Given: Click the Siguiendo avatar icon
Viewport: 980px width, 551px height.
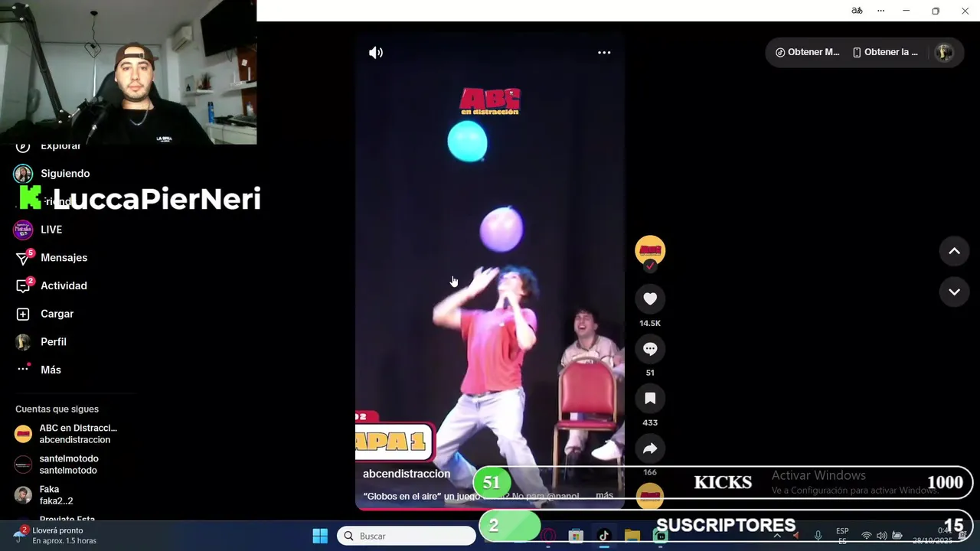Looking at the screenshot, I should [x=23, y=174].
